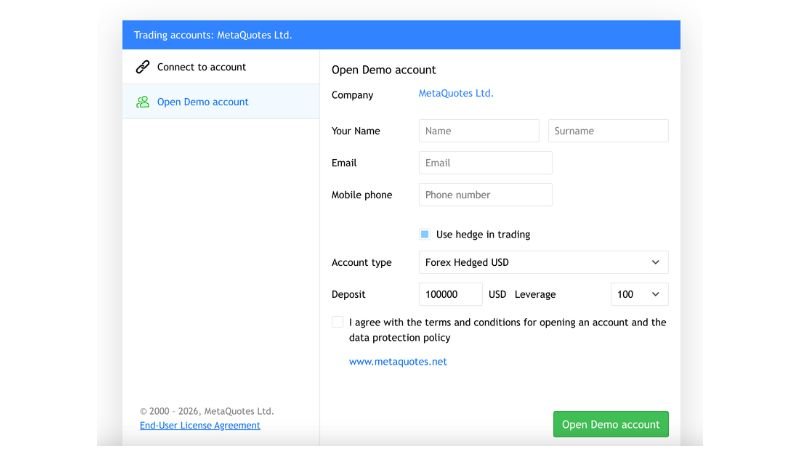Open the Account type dropdown
The image size is (800, 450).
pyautogui.click(x=543, y=262)
